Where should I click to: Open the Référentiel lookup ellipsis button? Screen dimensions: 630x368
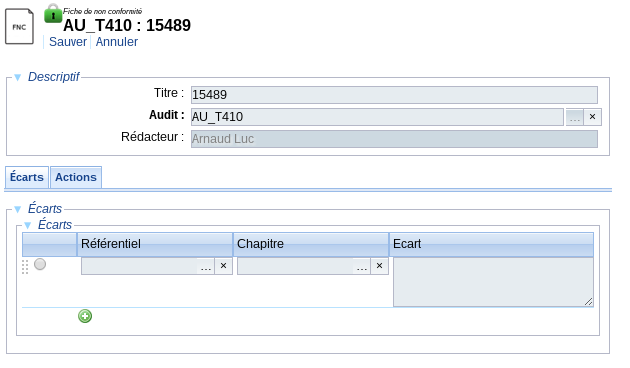pyautogui.click(x=206, y=266)
